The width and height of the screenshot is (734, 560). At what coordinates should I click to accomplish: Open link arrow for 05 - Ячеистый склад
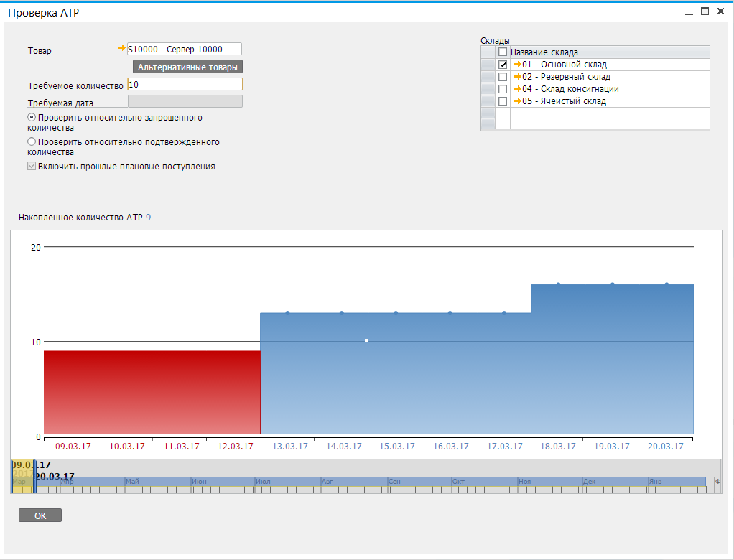click(517, 101)
